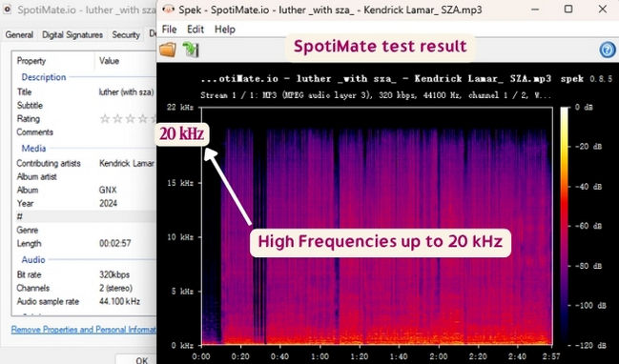Switch to Security tab in Properties window

126,34
